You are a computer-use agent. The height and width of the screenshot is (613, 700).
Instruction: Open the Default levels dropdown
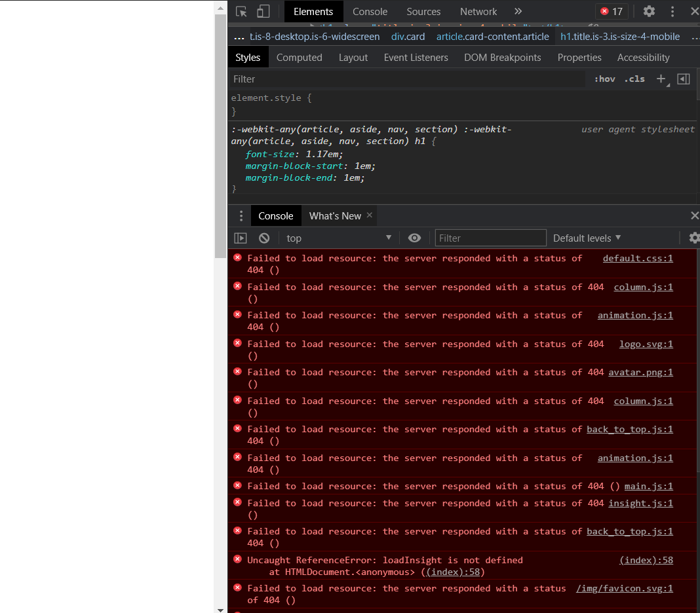tap(585, 238)
